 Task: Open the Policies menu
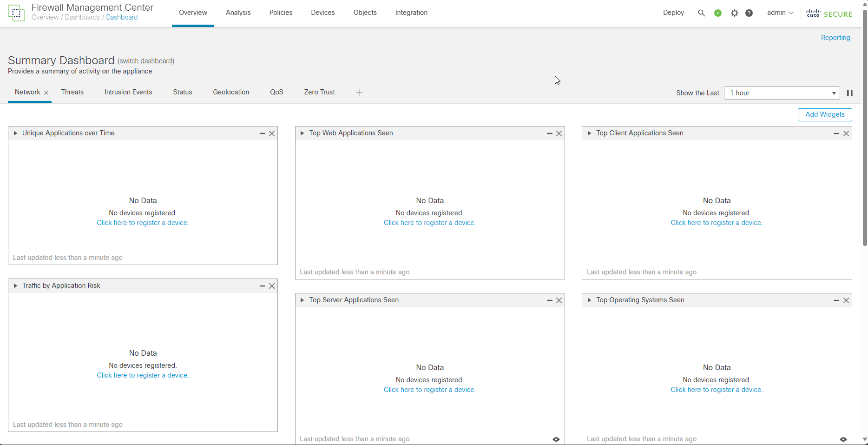click(x=281, y=13)
